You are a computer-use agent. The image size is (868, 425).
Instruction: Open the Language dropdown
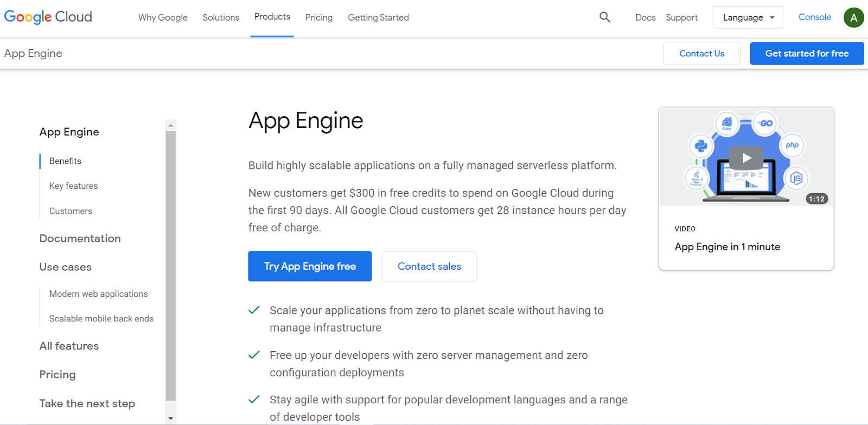click(x=748, y=17)
